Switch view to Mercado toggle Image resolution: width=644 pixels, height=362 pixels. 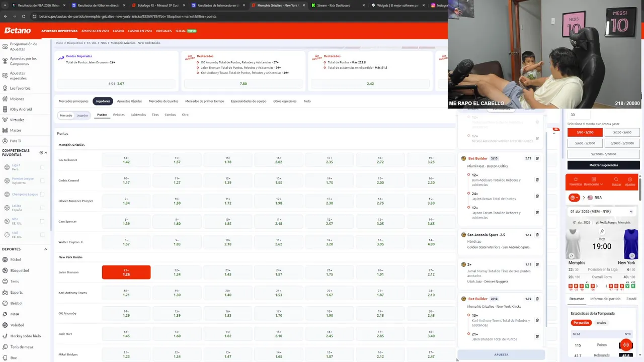[66, 115]
